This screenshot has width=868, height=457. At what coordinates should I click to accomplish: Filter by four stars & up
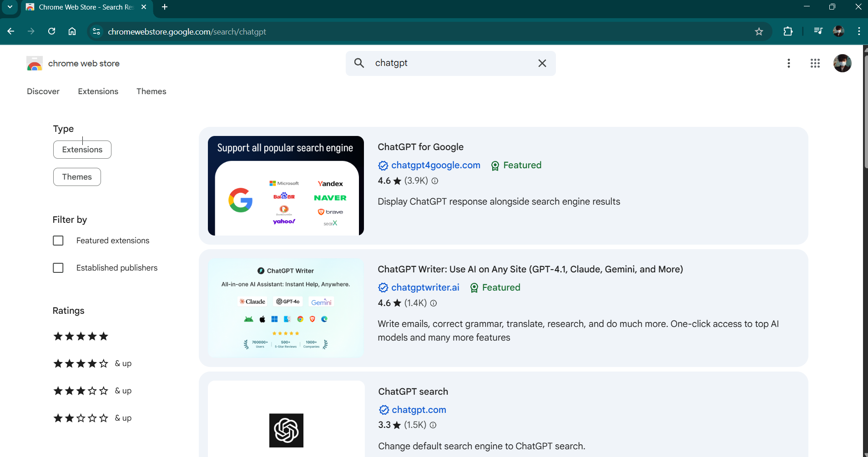[x=92, y=363]
